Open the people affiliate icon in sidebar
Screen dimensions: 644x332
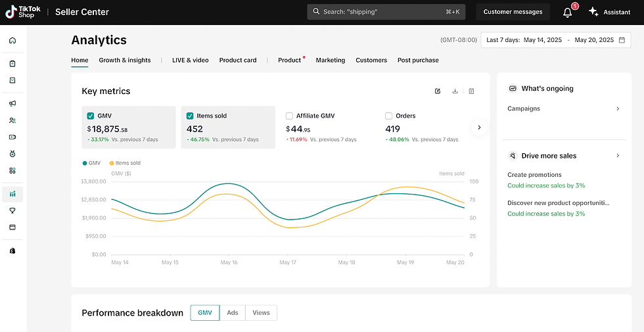[12, 120]
